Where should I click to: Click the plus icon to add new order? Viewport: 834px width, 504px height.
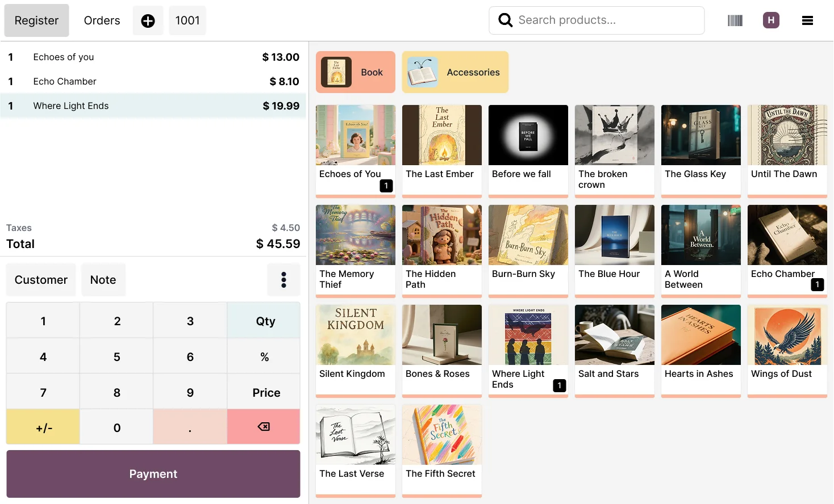(148, 20)
